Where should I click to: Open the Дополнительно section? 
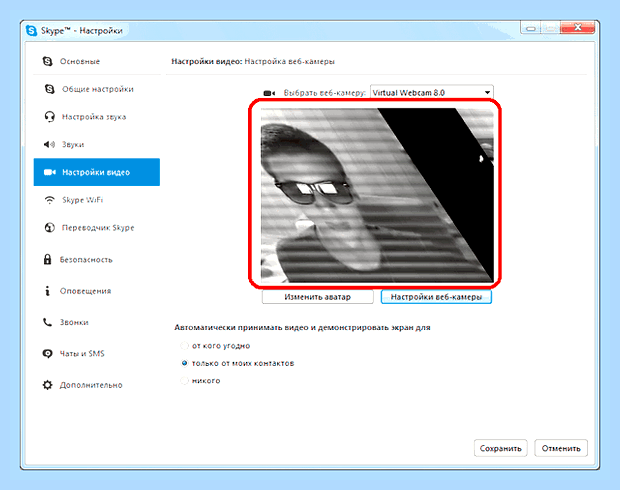pos(97,385)
